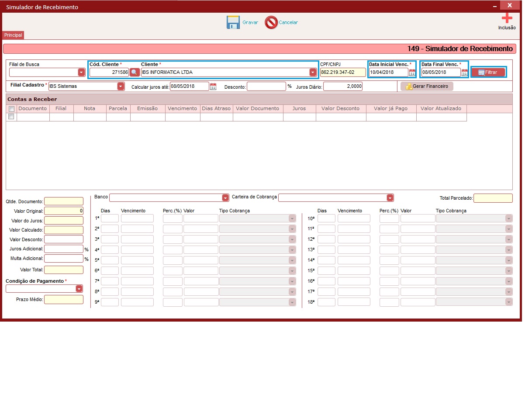This screenshot has height=395, width=532.
Task: Click the Vencimento column header in table
Action: [183, 108]
